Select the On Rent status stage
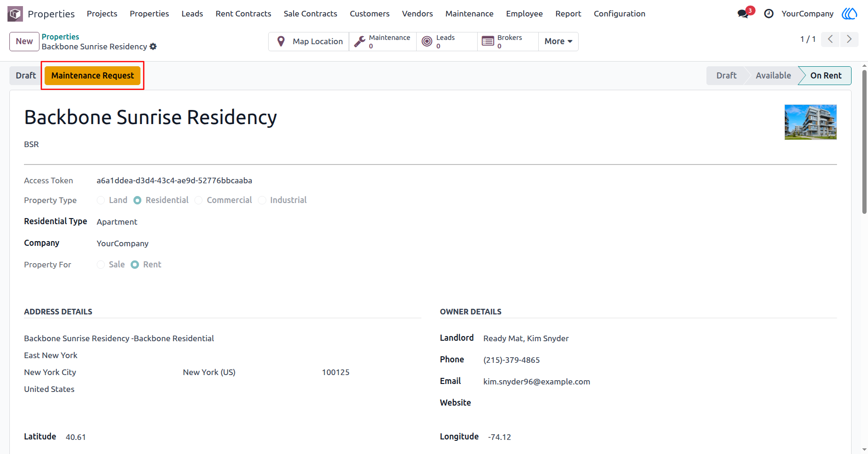Screen dimensions: 868x454 tap(826, 76)
